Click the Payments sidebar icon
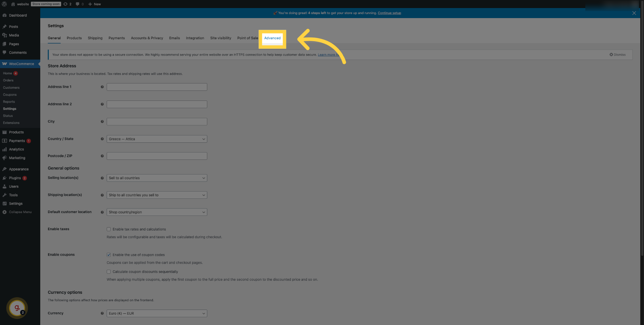The width and height of the screenshot is (644, 325). pyautogui.click(x=5, y=141)
